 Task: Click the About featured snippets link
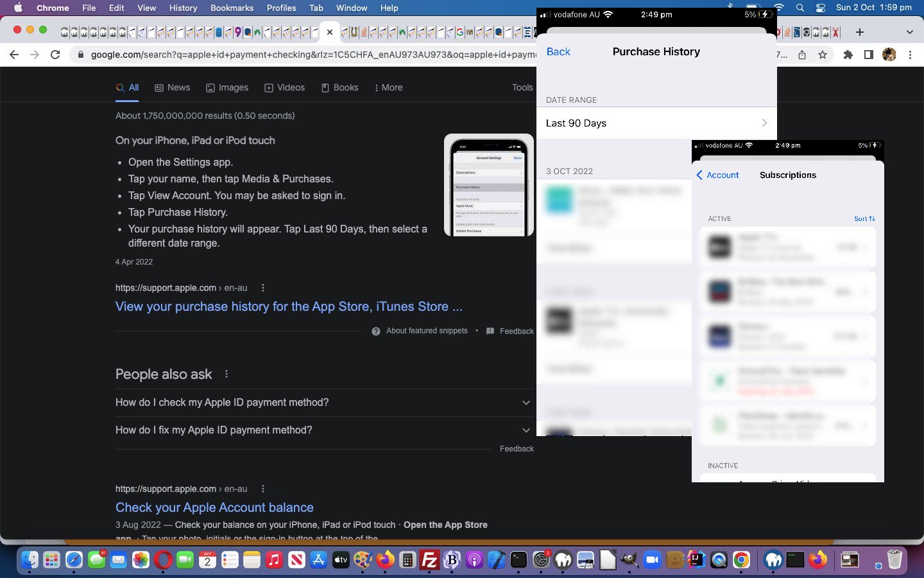(x=427, y=331)
